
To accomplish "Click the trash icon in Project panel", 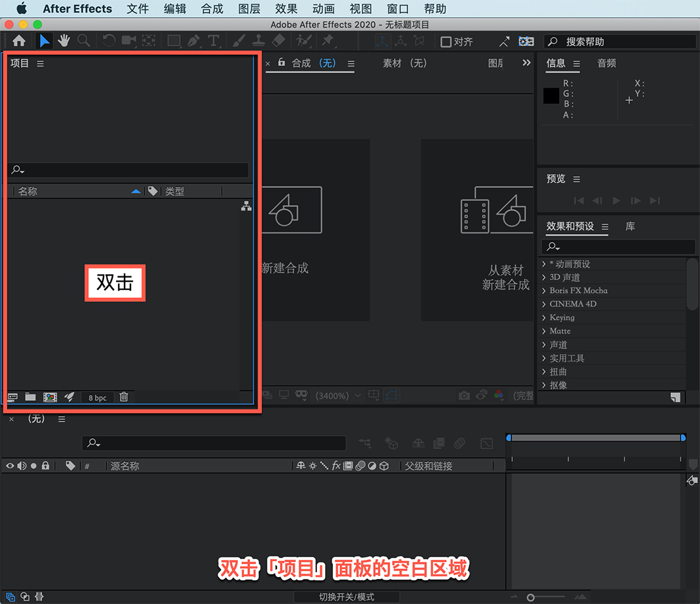I will (124, 397).
